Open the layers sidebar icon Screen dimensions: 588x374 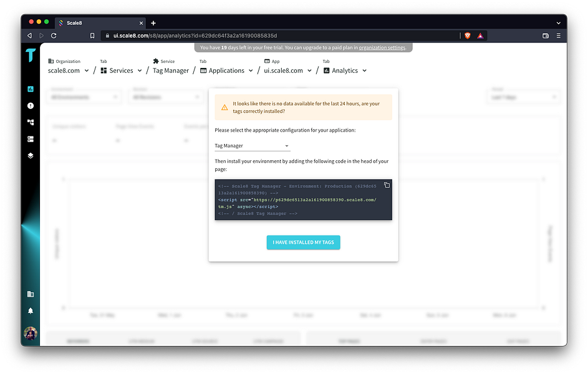coord(31,155)
